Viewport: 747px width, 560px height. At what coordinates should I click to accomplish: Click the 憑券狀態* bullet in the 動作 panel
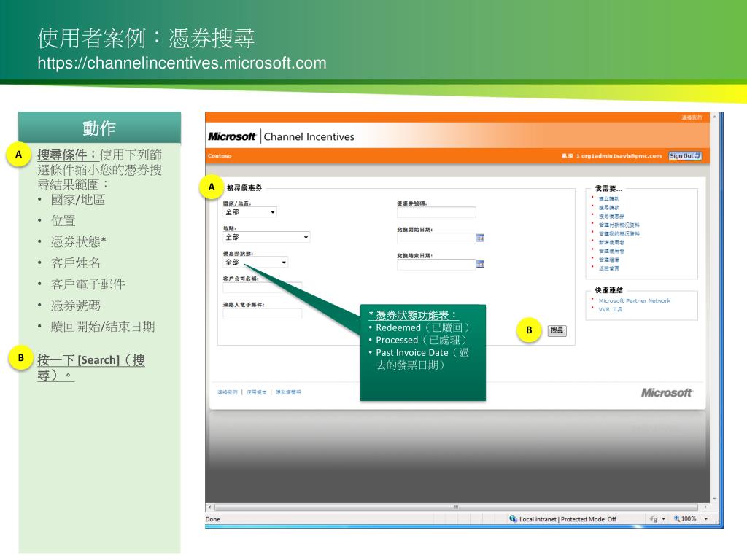(79, 242)
